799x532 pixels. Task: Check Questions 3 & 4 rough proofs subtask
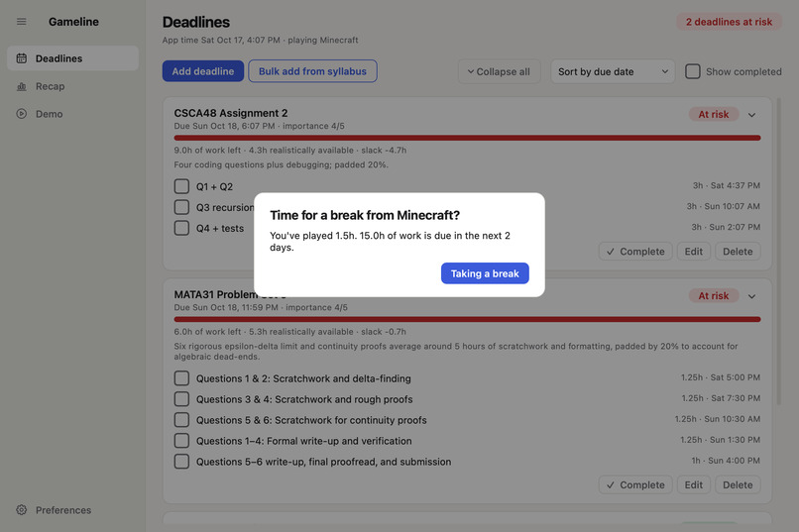tap(181, 399)
